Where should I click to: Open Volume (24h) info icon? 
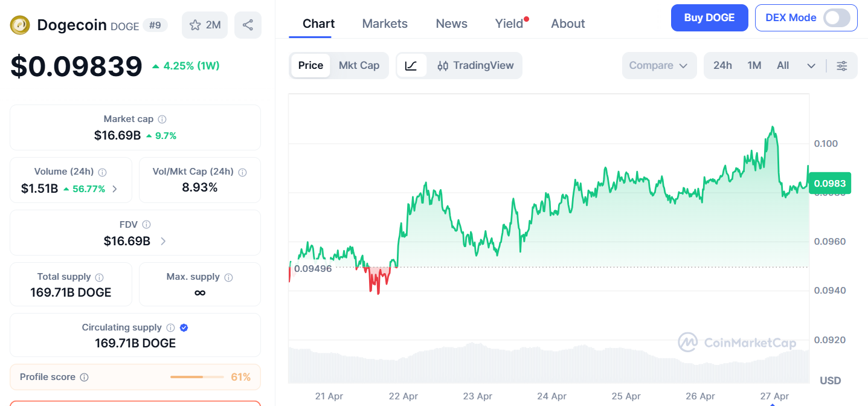(103, 172)
